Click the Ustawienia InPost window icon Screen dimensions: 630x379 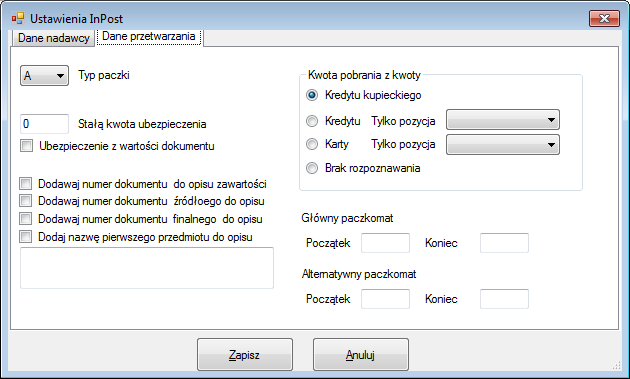(17, 18)
